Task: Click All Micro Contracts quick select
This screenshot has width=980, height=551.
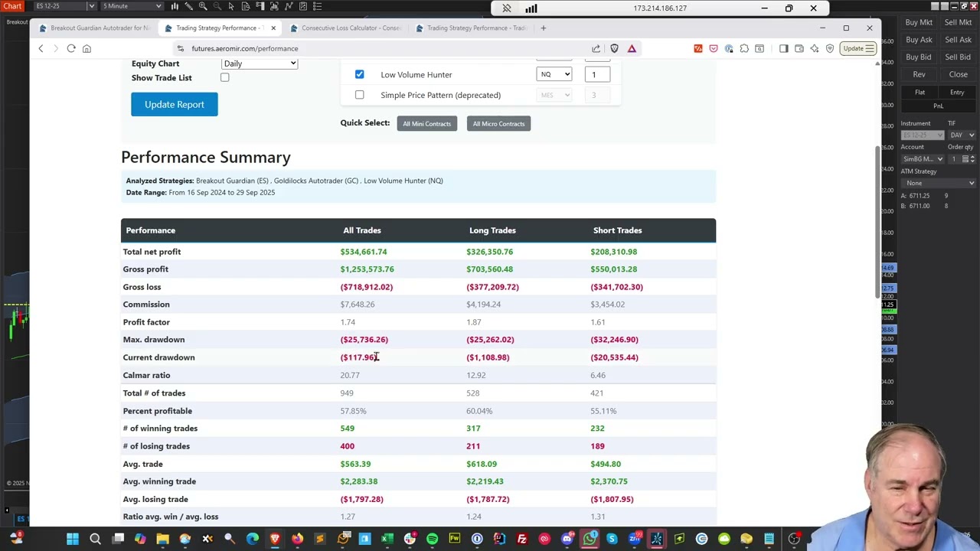Action: (x=498, y=123)
